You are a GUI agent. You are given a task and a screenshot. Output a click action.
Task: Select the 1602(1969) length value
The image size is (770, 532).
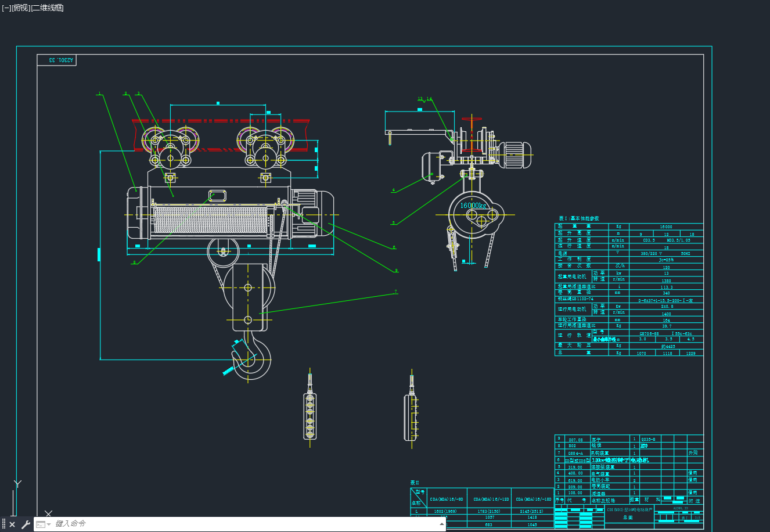click(x=445, y=512)
